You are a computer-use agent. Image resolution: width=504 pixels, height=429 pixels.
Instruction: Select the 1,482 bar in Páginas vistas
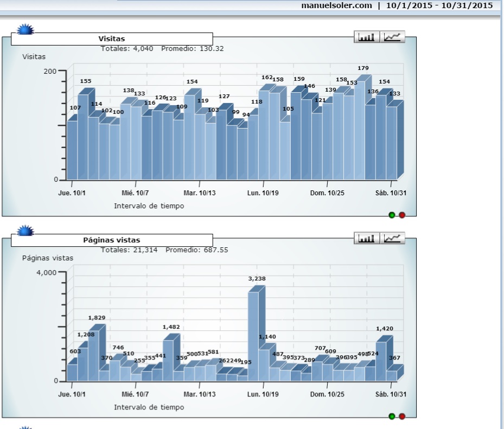(168, 360)
